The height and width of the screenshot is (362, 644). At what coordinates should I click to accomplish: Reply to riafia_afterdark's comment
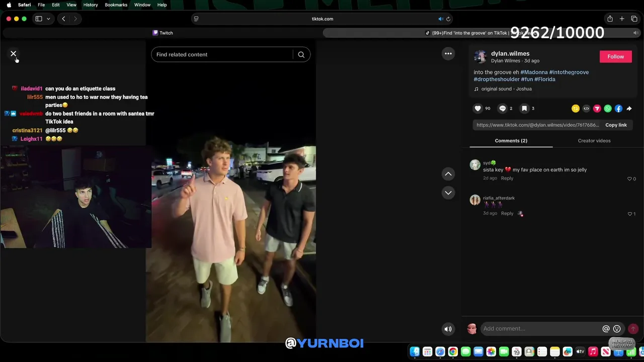[507, 214]
